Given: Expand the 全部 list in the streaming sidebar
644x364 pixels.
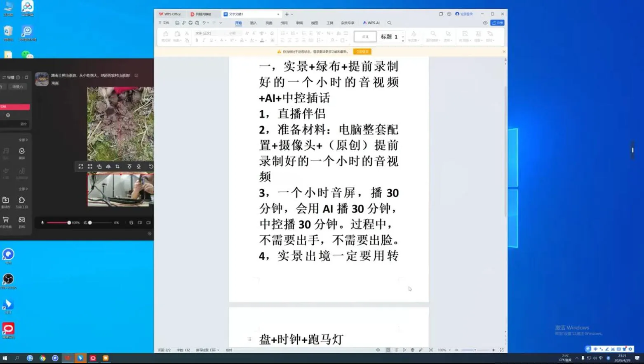Looking at the screenshot, I should coord(24,189).
